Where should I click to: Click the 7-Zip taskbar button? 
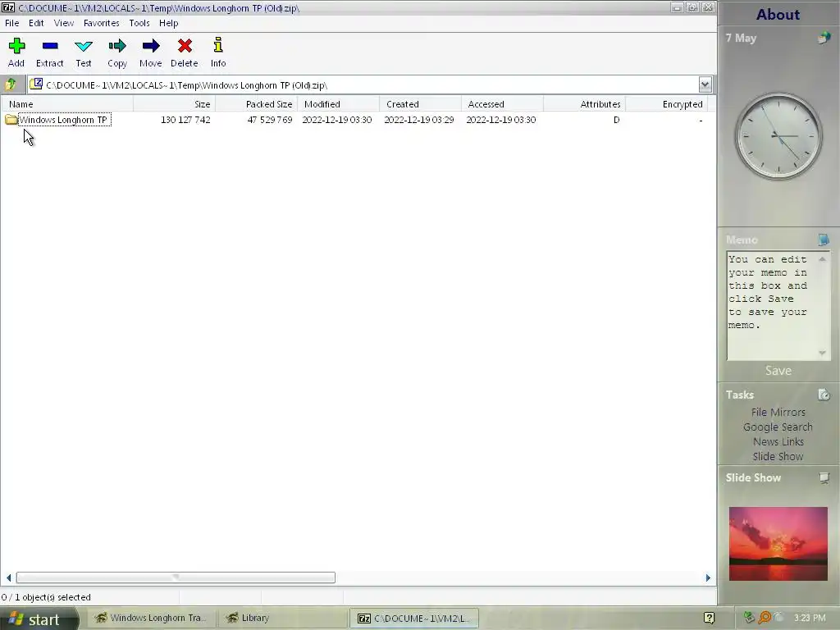(x=414, y=619)
